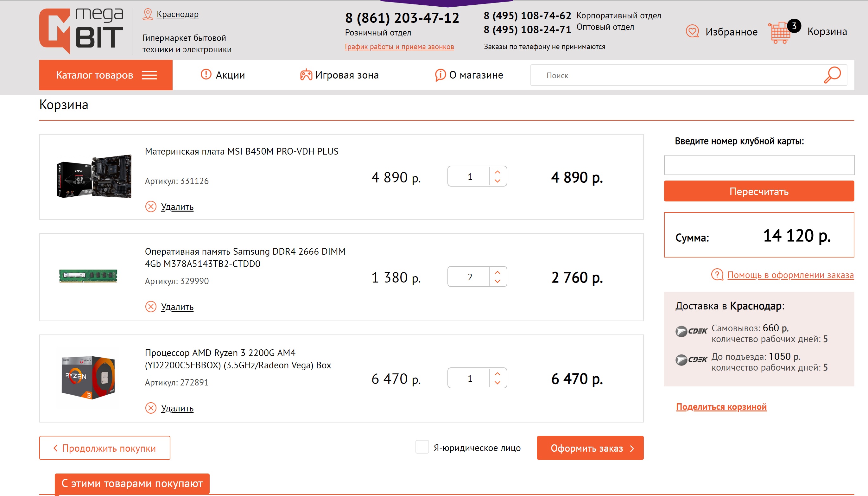Screen dimensions: 868x496
Task: Remove MSI motherboard using X icon
Action: (x=150, y=207)
